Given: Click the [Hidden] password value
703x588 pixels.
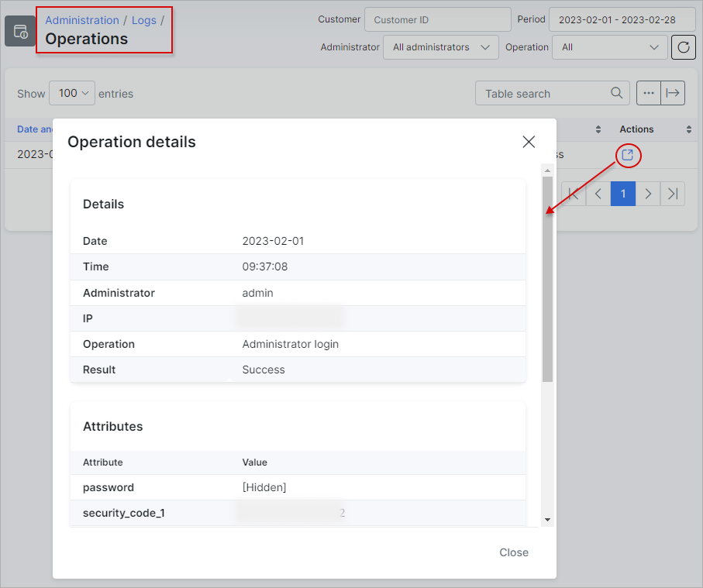Looking at the screenshot, I should click(x=264, y=487).
